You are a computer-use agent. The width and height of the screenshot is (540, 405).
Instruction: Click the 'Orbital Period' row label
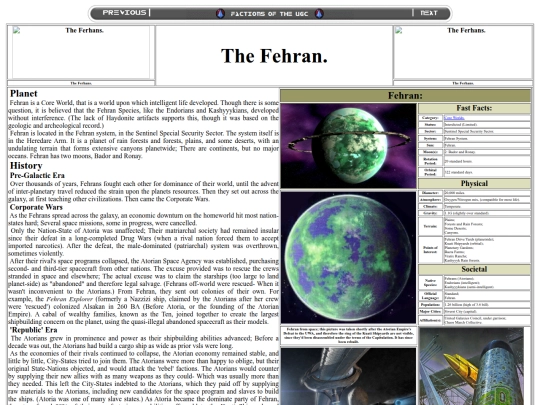(430, 172)
